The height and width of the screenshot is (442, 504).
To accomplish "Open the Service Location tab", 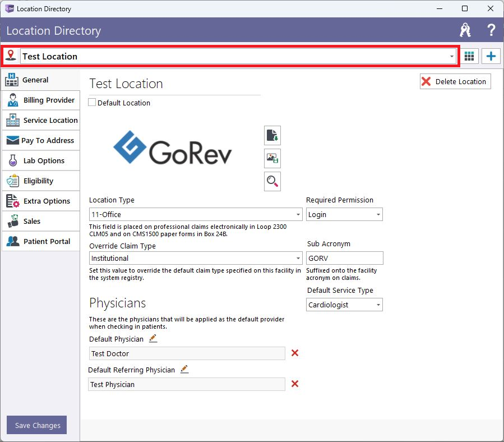I will pyautogui.click(x=41, y=120).
